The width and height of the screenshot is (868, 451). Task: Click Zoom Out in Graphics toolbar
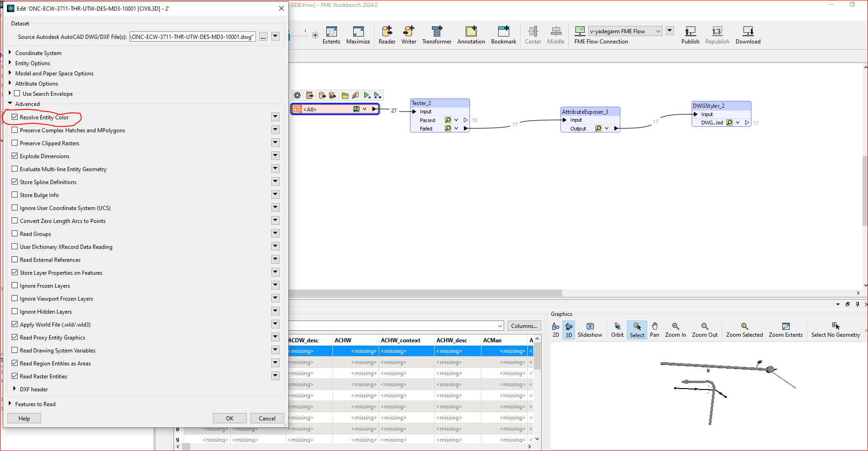(705, 330)
